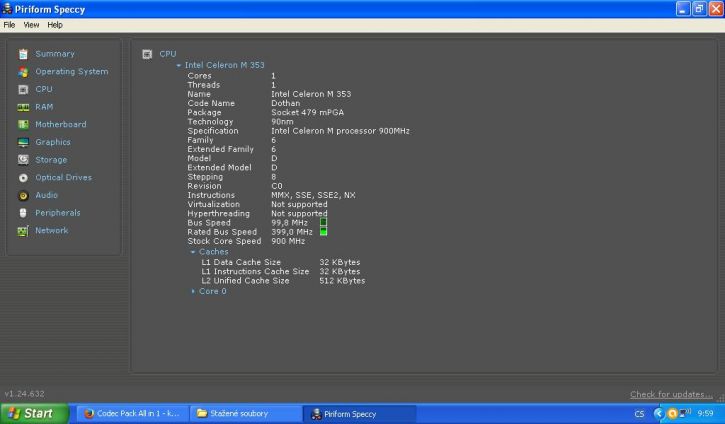Click the CPU heading text in main panel
The height and width of the screenshot is (424, 725).
point(167,54)
